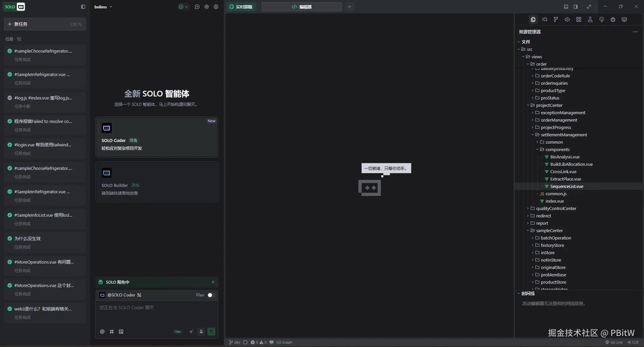Image resolution: width=644 pixels, height=347 pixels.
Task: Open the BuildLibAllocation.vue file
Action: pyautogui.click(x=571, y=164)
